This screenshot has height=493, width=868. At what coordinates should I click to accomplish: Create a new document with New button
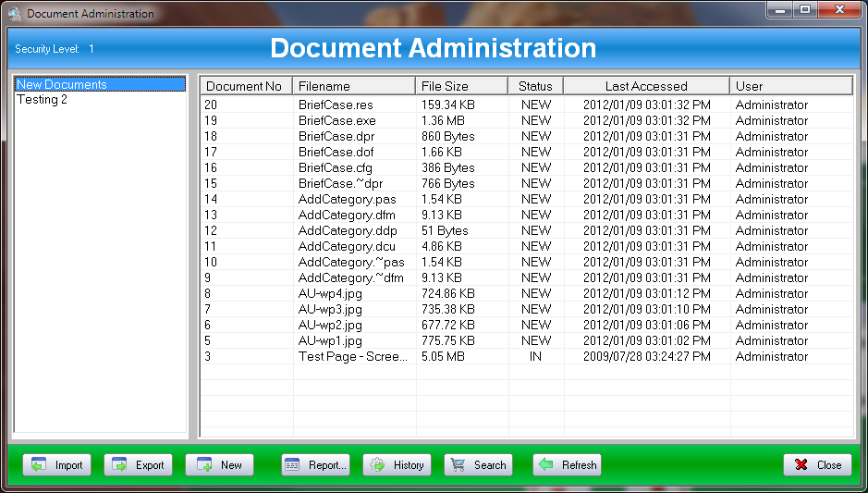[x=219, y=465]
